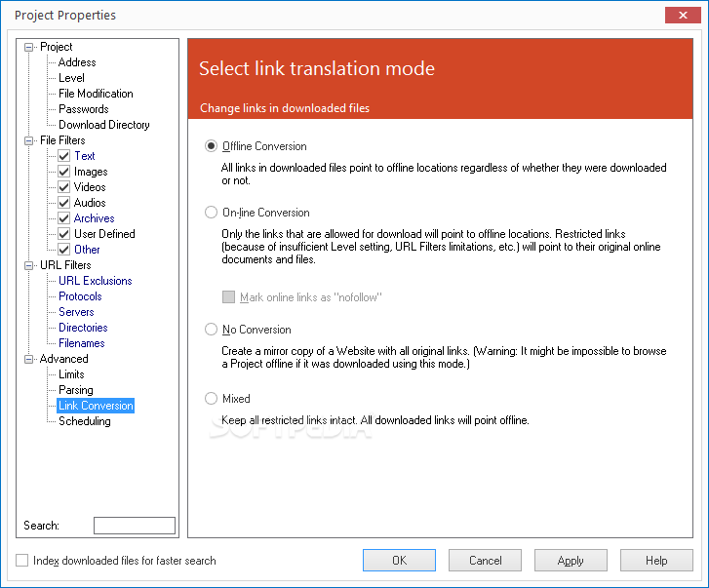
Task: Open the Parsing settings page
Action: coord(76,390)
